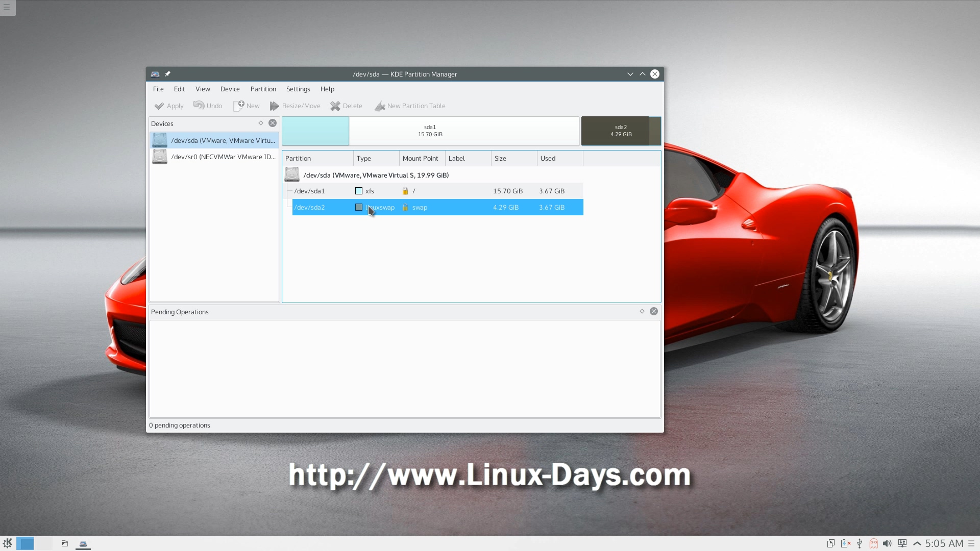Sort by the Size column header
This screenshot has width=980, height=551.
(514, 158)
